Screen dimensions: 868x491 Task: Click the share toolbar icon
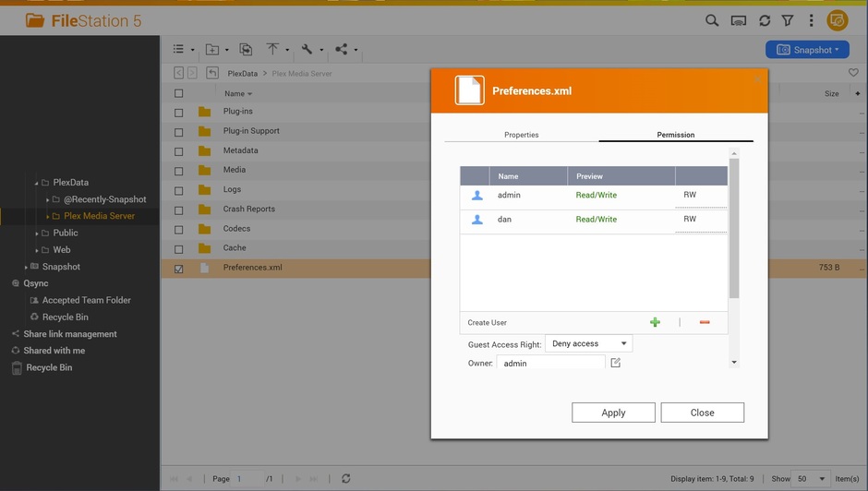342,50
